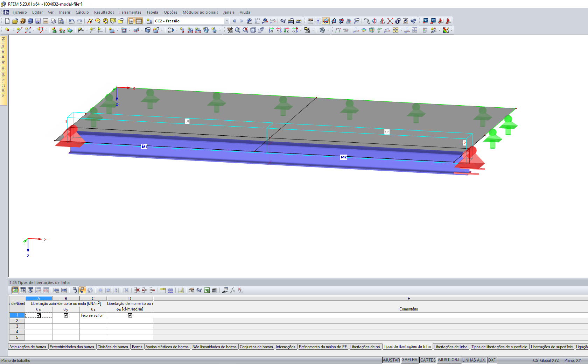Viewport: 588px width, 364px height.
Task: Open Resultados menu
Action: [x=104, y=12]
